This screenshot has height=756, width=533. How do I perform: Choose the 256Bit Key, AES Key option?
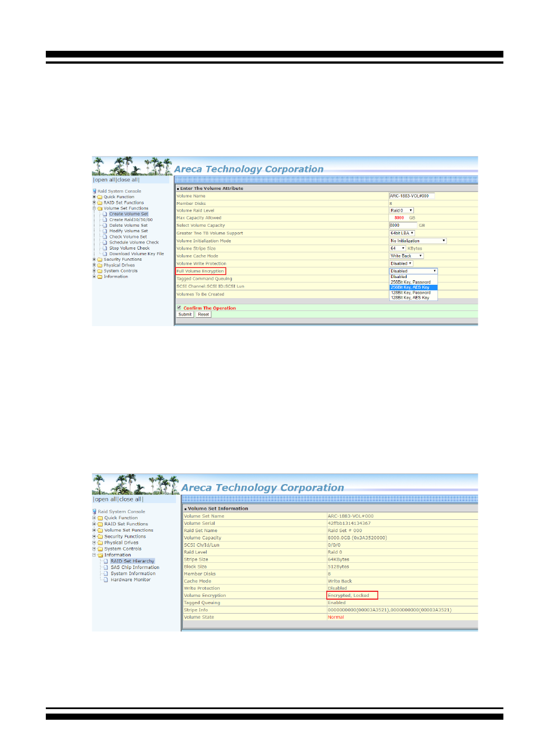pos(413,288)
